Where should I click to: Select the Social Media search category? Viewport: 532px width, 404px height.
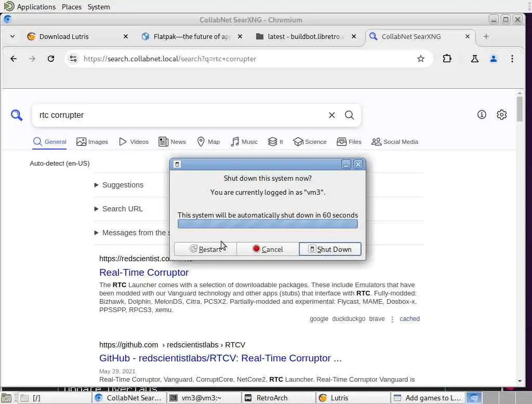395,142
